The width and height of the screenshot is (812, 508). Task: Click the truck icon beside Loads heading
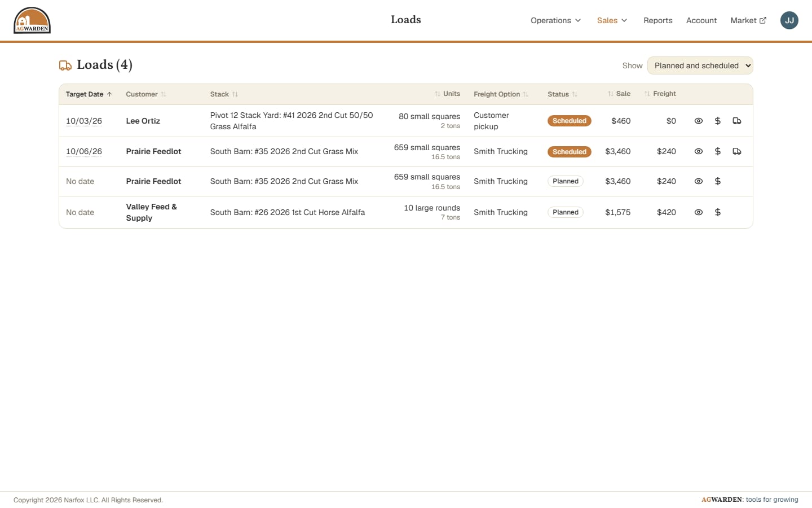click(x=65, y=65)
